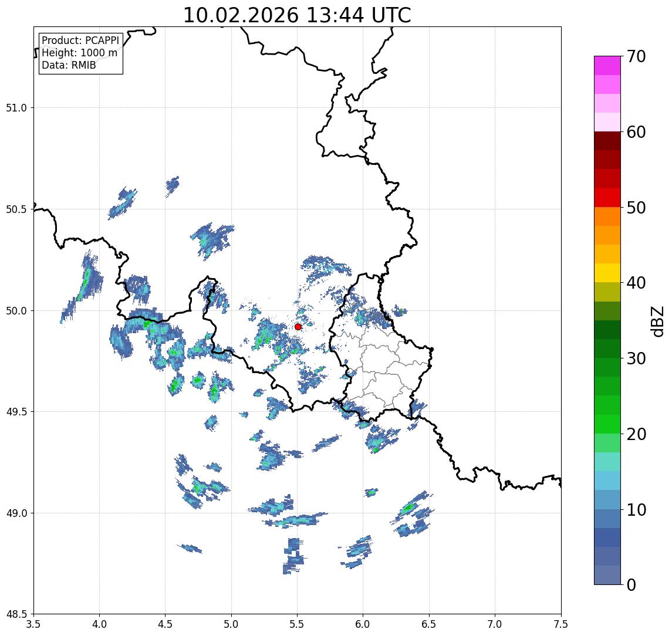
Task: Click the latitude axis label 48.5
Action: 16,614
